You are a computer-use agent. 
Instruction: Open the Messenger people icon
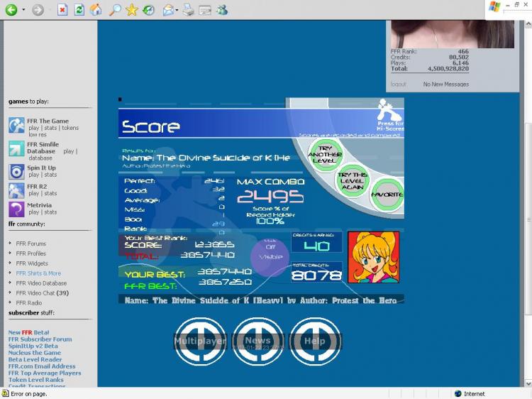click(222, 10)
